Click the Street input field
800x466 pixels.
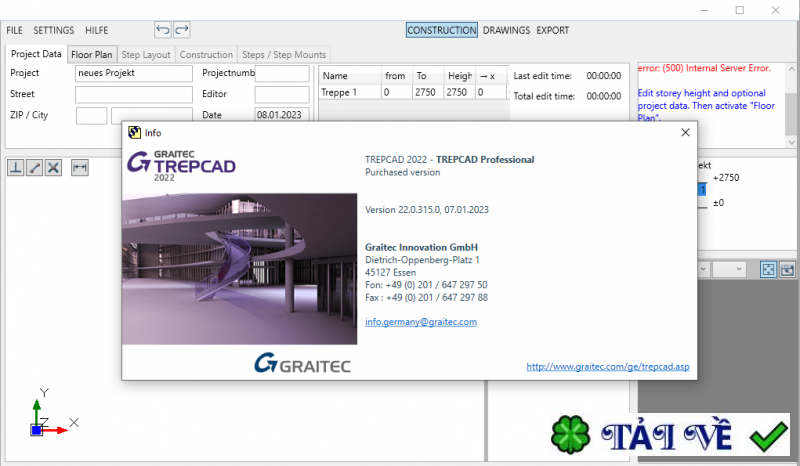pyautogui.click(x=134, y=94)
